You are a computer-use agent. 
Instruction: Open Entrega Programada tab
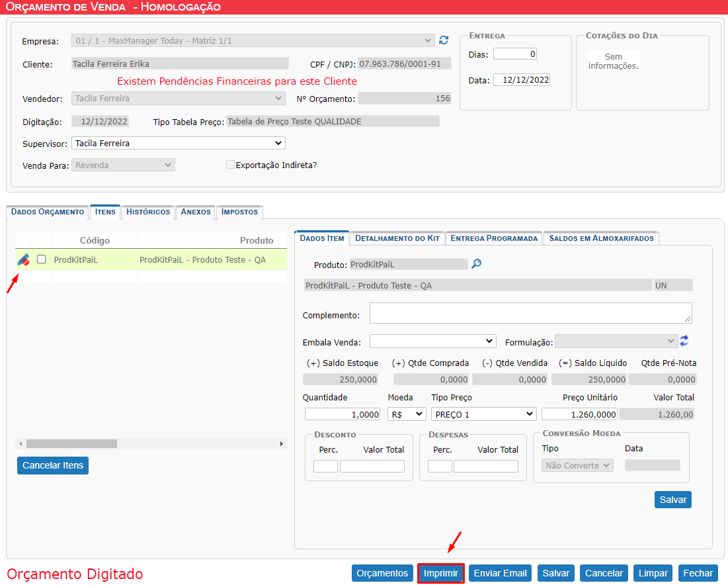[x=494, y=238]
